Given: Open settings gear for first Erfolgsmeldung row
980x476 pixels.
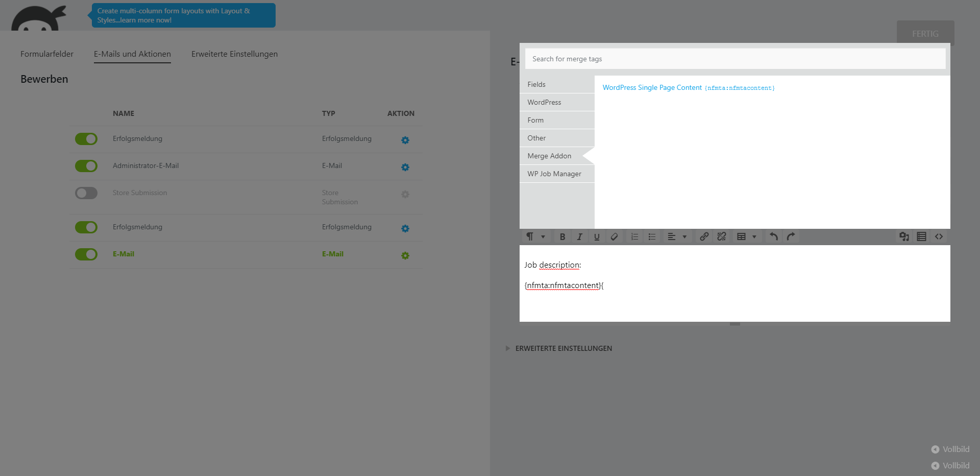Looking at the screenshot, I should point(405,140).
